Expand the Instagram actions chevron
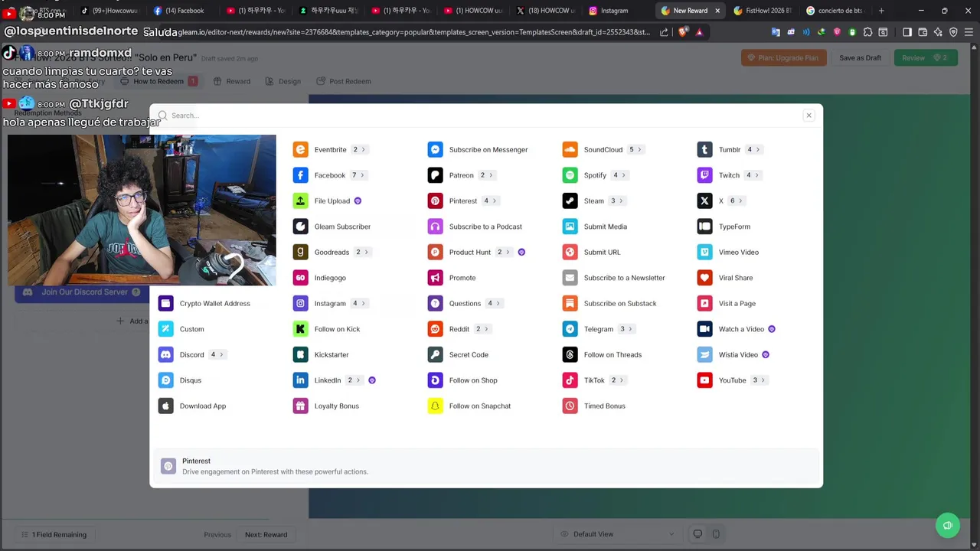 pyautogui.click(x=363, y=304)
